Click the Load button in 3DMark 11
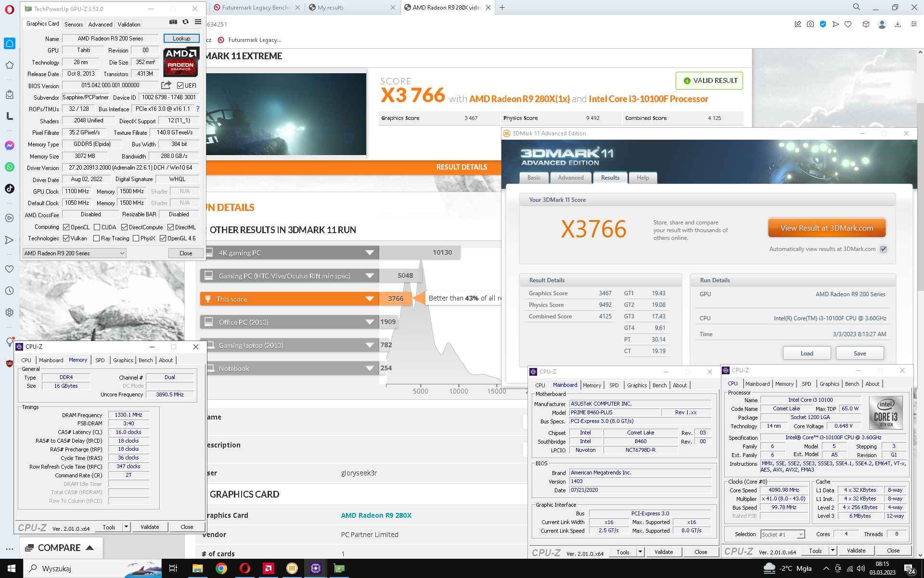 click(807, 353)
